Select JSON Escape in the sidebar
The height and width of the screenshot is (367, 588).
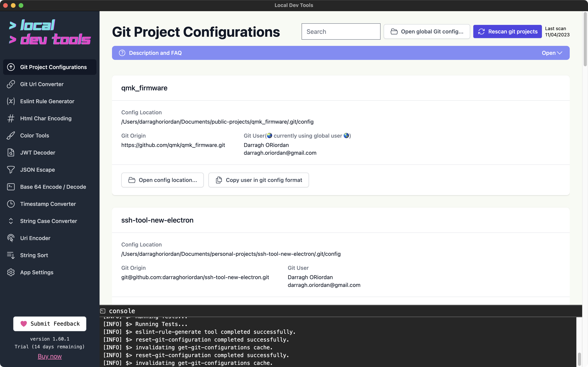(50, 170)
